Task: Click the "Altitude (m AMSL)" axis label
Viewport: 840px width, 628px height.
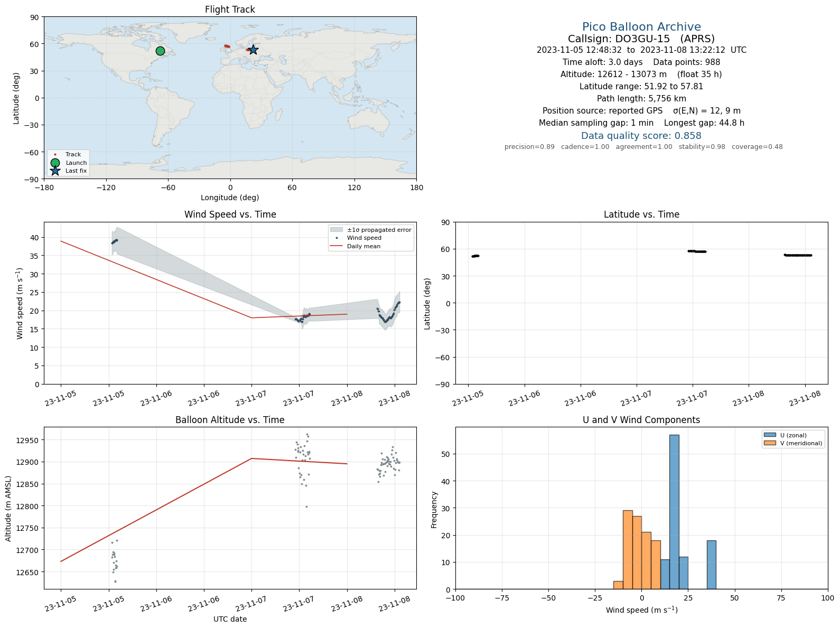Action: click(8, 508)
